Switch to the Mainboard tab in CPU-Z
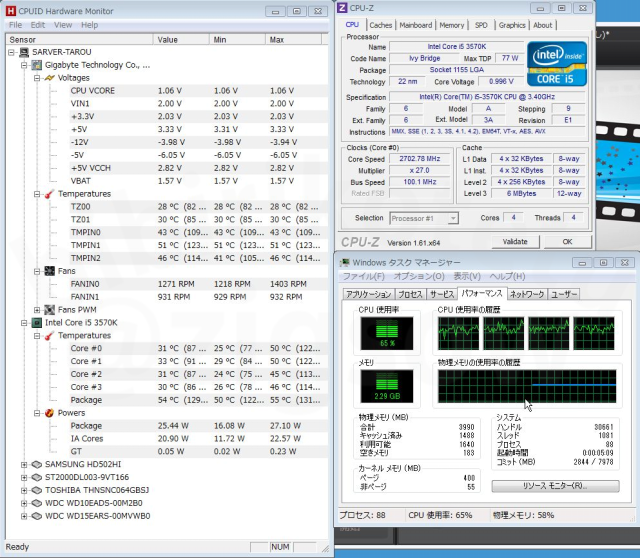 [x=416, y=25]
